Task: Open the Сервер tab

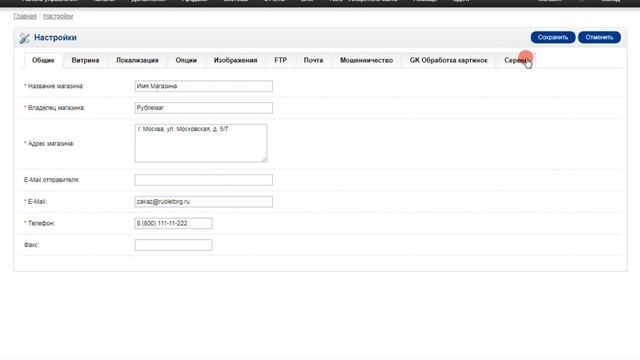Action: tap(516, 60)
